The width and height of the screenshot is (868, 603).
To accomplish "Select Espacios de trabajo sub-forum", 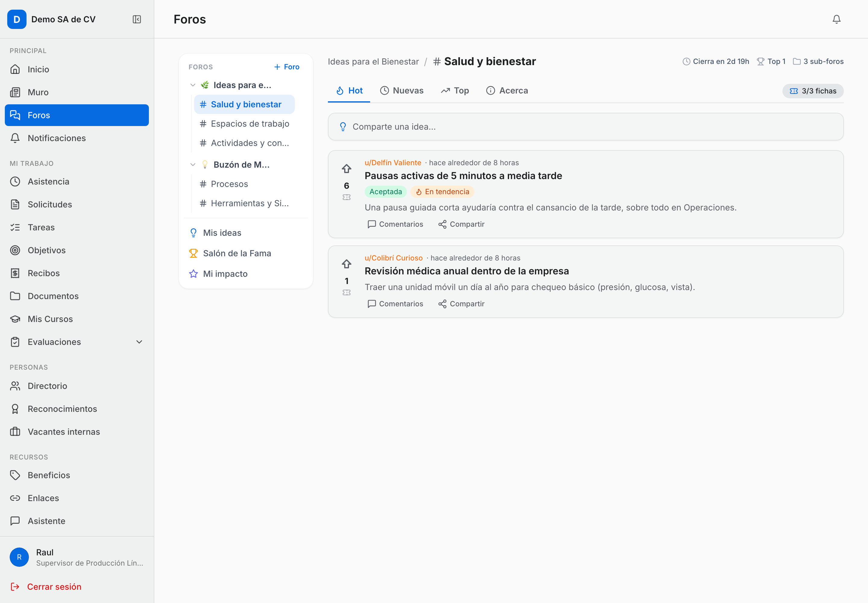I will [244, 124].
